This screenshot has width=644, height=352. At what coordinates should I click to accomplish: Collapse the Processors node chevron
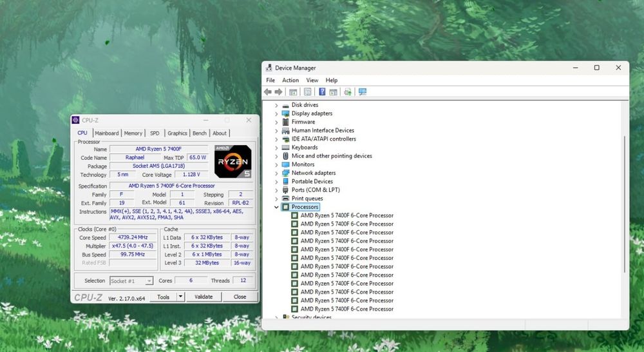(x=276, y=207)
